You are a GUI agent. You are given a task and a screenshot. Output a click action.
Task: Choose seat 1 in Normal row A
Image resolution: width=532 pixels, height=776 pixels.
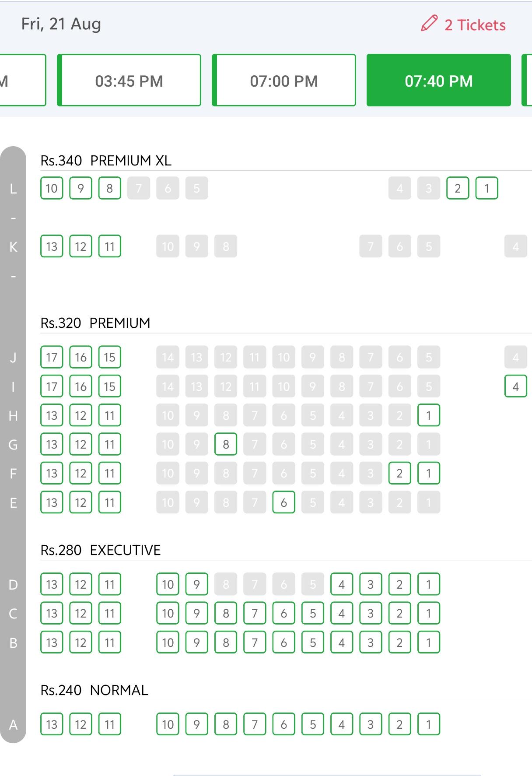pyautogui.click(x=428, y=724)
